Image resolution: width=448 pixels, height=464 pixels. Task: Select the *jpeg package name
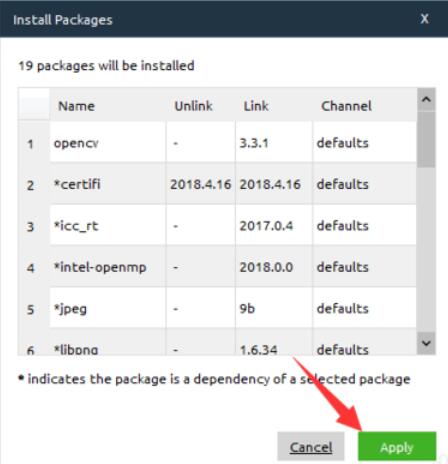pos(70,309)
